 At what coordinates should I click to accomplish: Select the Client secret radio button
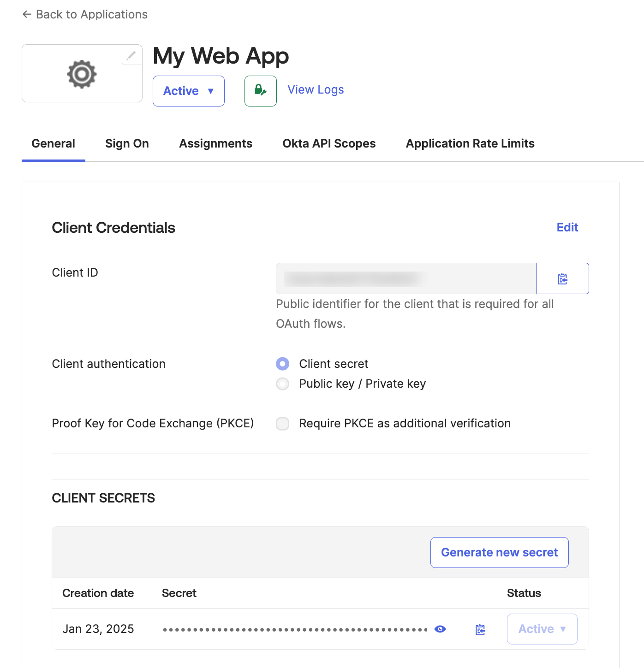282,364
